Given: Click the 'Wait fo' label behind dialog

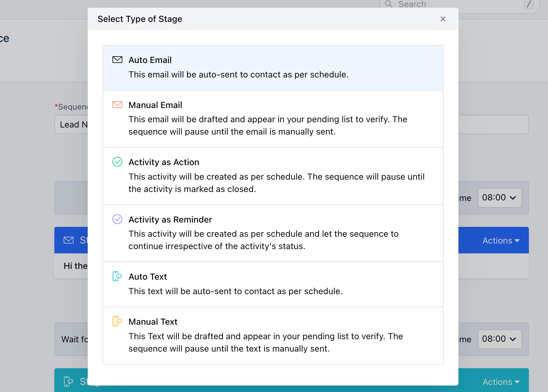Looking at the screenshot, I should tap(74, 339).
